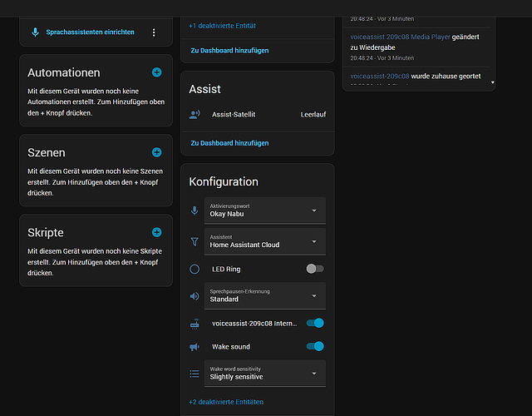Click the microphone icon beside Sprachassistenten einrichten
This screenshot has height=416, width=532.
pyautogui.click(x=35, y=32)
